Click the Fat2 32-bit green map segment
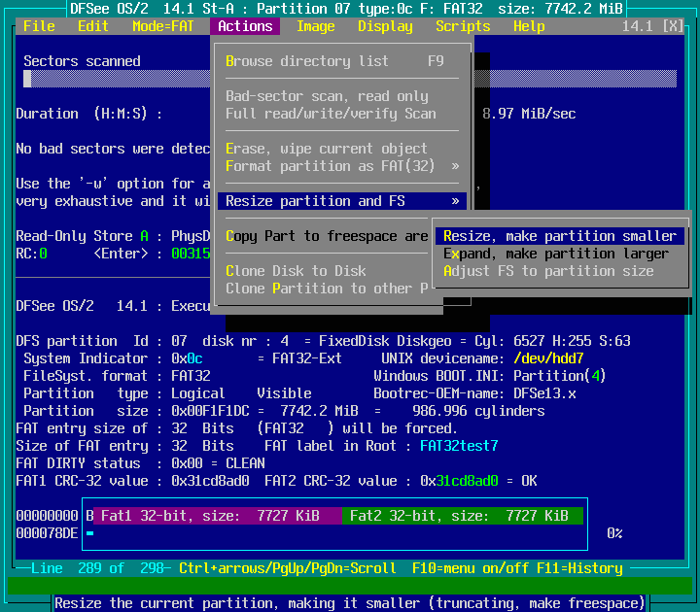This screenshot has height=612, width=700. click(x=463, y=516)
